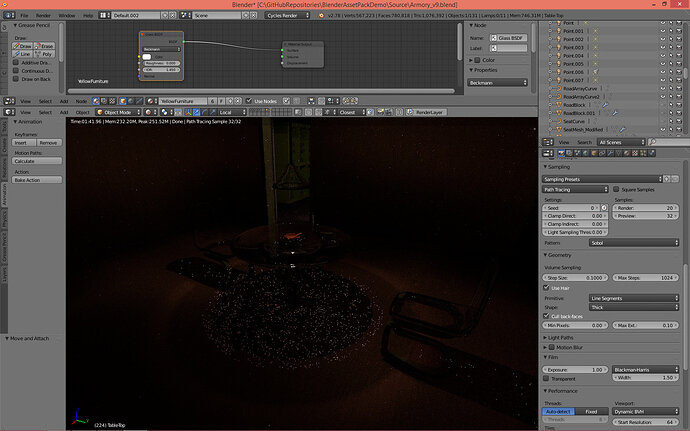Click the seed animate clock icon

[x=604, y=208]
